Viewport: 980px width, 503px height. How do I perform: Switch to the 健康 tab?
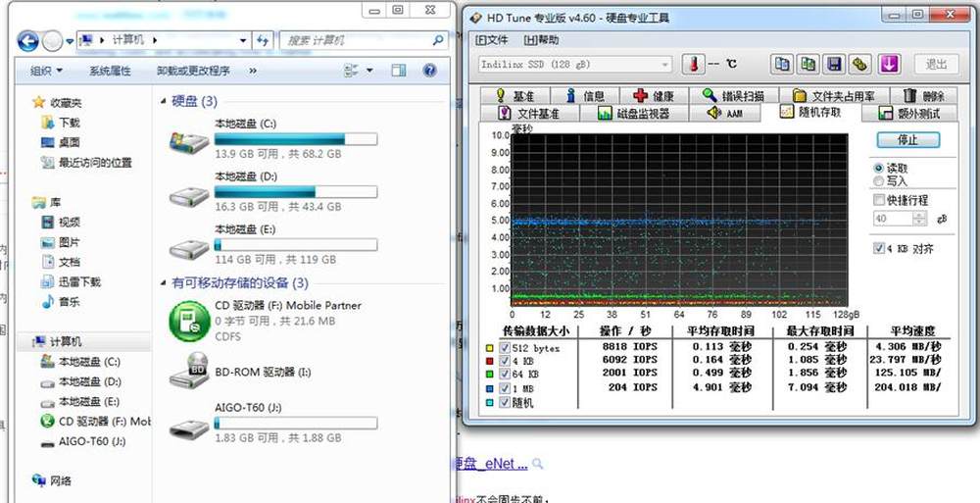654,95
